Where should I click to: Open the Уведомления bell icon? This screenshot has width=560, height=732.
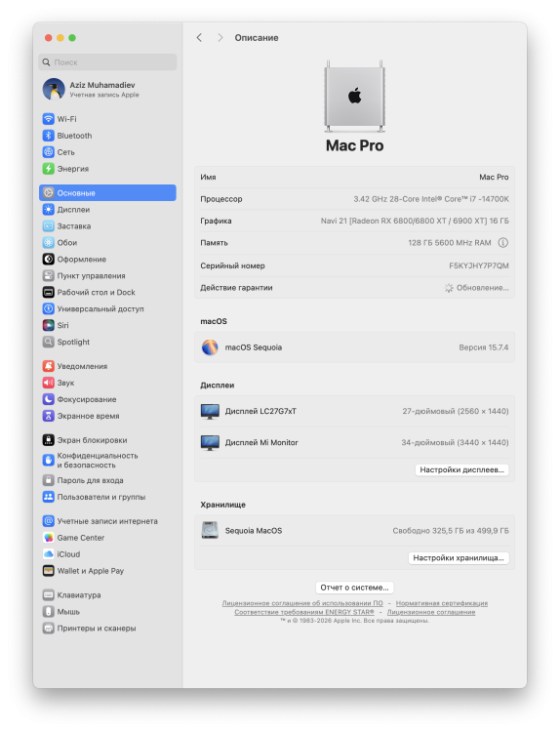coord(49,366)
